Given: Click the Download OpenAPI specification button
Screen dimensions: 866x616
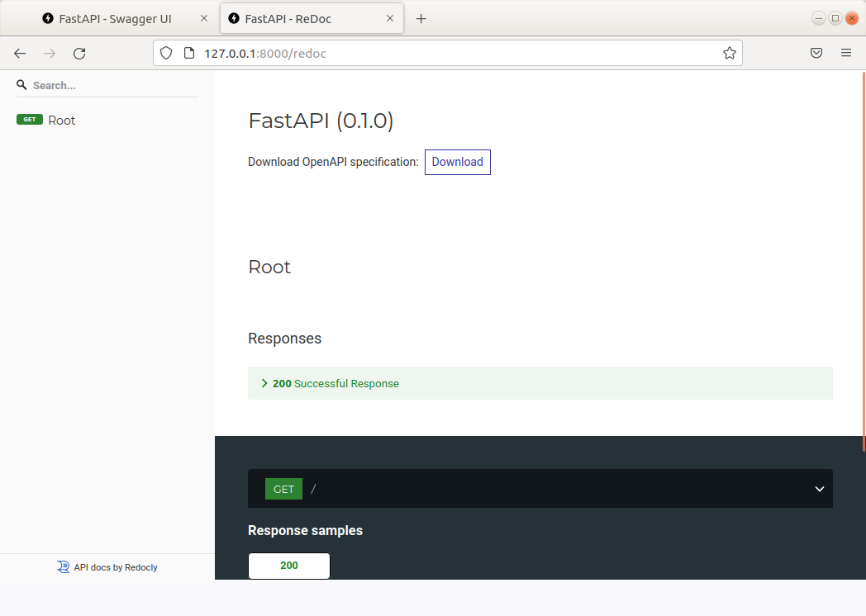Looking at the screenshot, I should pyautogui.click(x=457, y=162).
